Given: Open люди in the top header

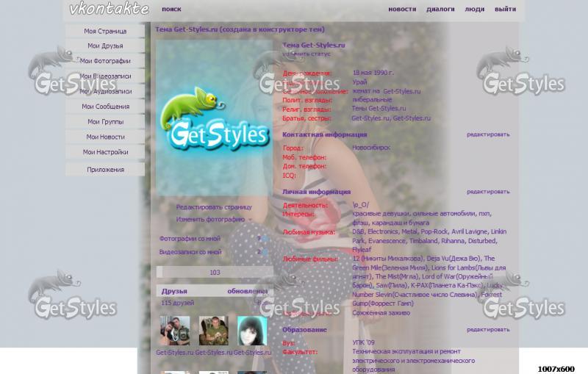Looking at the screenshot, I should (x=474, y=10).
